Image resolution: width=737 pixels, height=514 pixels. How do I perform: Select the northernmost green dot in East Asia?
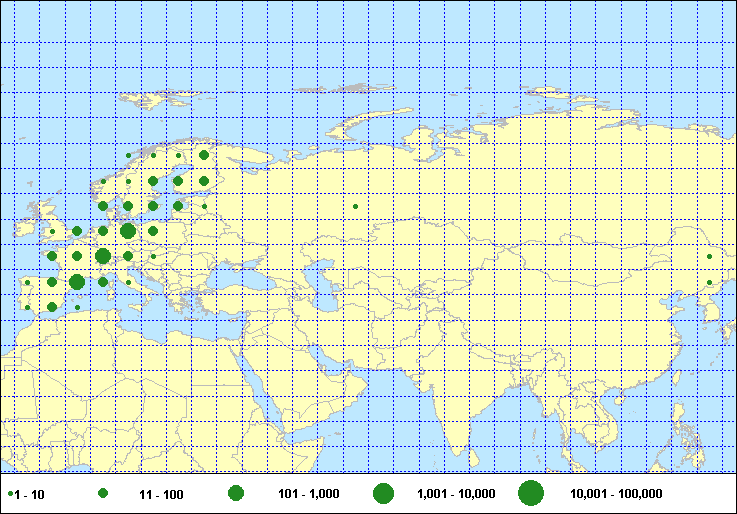click(709, 257)
